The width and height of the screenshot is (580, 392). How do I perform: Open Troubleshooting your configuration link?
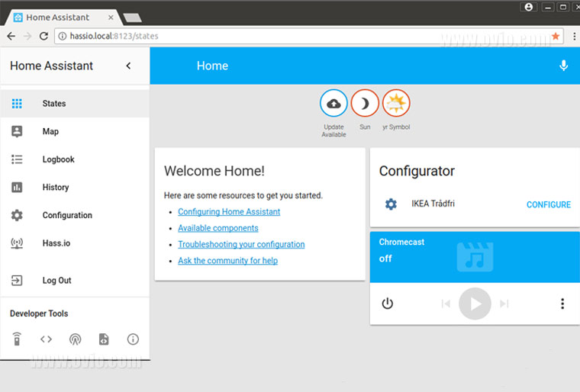click(241, 245)
